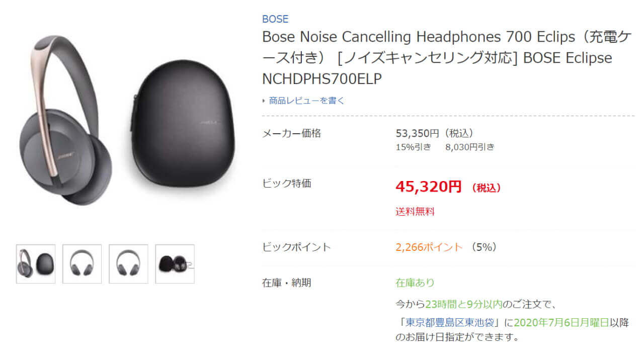This screenshot has width=644, height=362.
Task: Click the 送料無料 free shipping text
Action: 415,212
